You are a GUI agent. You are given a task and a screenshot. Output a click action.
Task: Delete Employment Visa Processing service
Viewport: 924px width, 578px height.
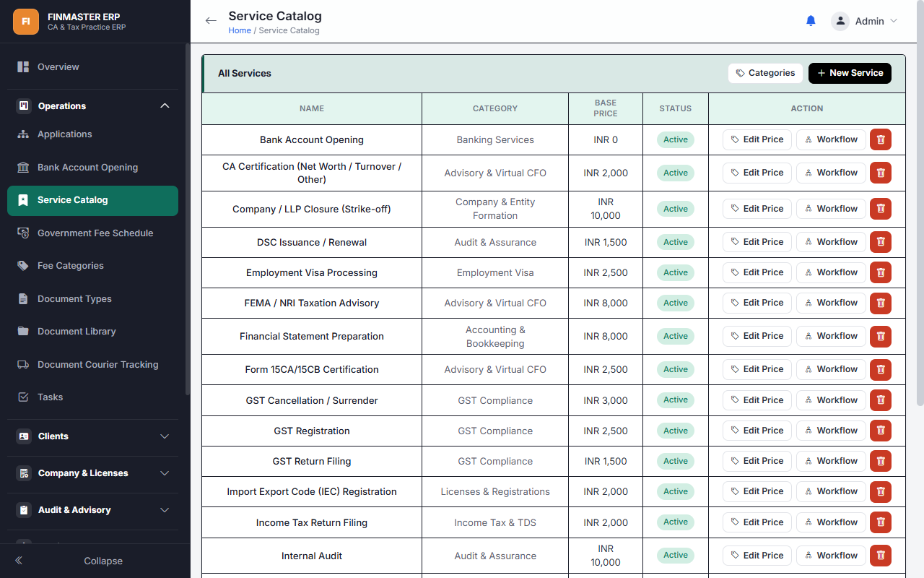(x=881, y=272)
